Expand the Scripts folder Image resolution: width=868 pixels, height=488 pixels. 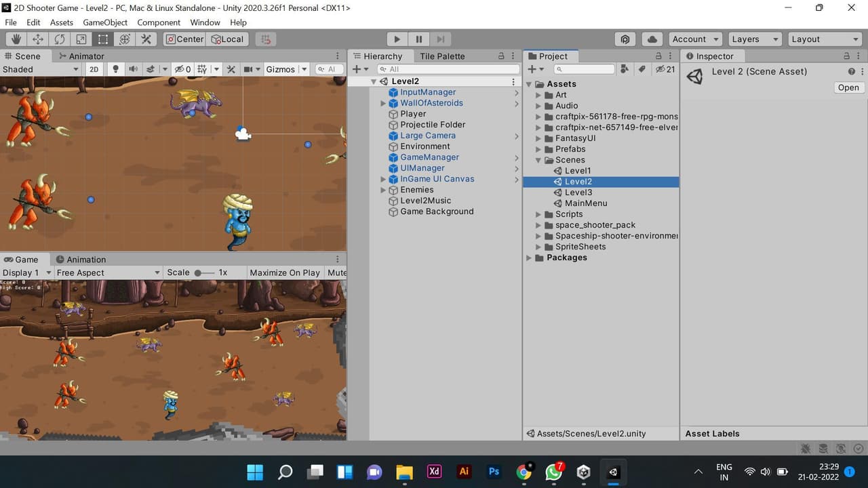(x=540, y=214)
